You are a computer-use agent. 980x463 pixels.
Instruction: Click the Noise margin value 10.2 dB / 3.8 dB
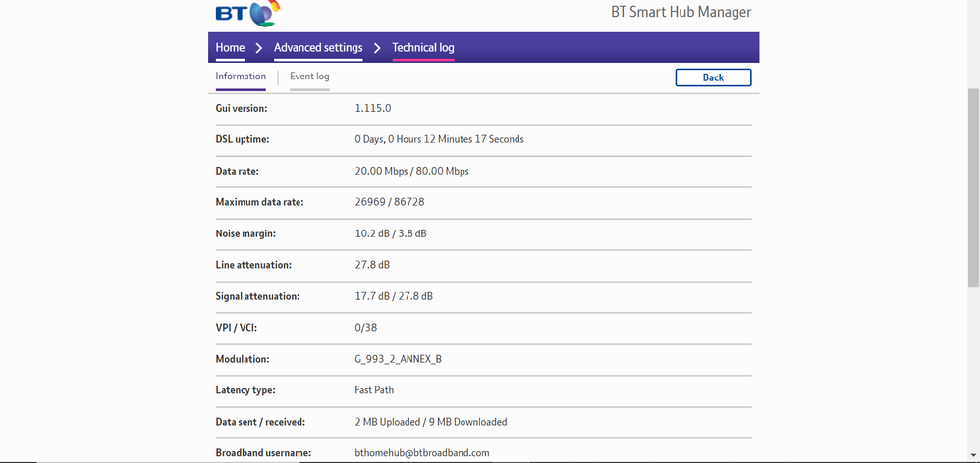click(x=391, y=233)
